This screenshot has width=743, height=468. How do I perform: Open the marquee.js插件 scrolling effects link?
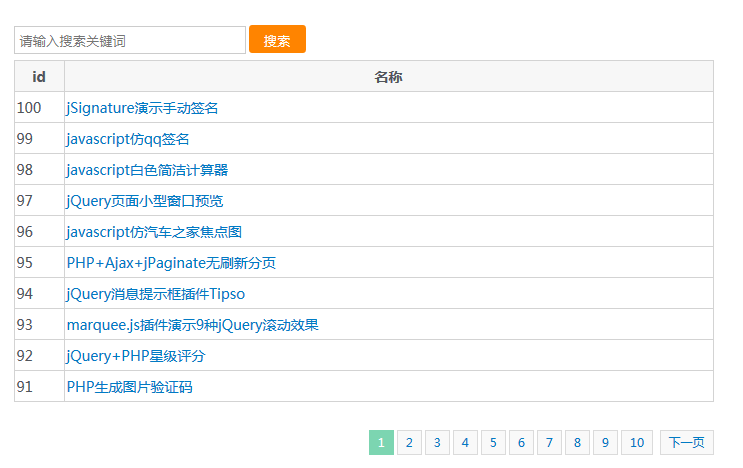192,325
